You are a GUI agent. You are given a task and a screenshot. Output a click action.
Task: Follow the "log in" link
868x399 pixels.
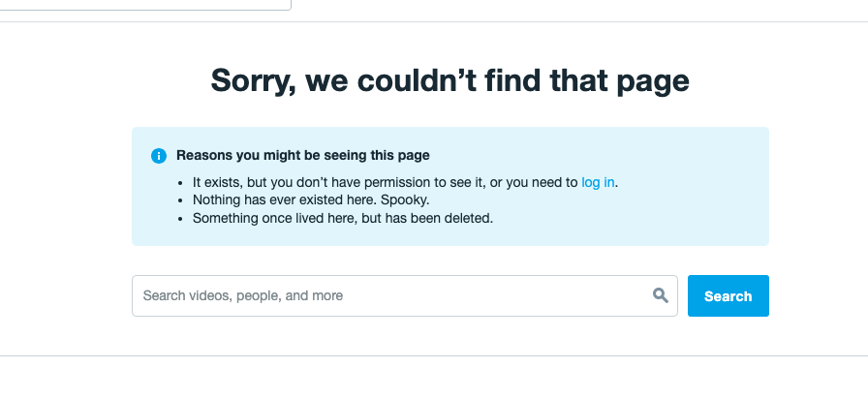[598, 182]
